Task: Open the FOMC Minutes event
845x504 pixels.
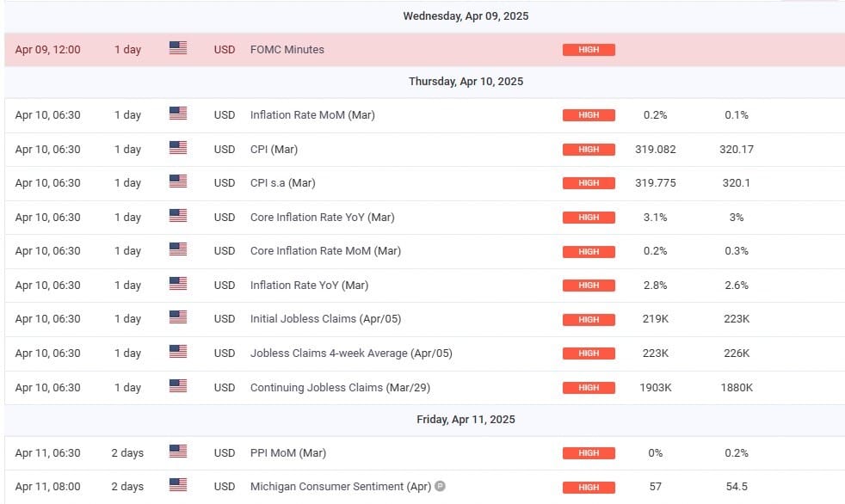Action: (x=287, y=49)
